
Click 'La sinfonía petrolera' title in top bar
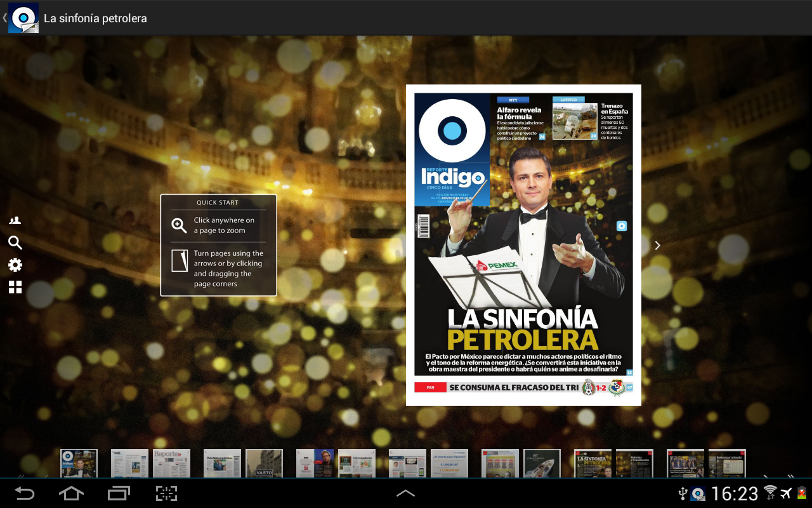(95, 18)
